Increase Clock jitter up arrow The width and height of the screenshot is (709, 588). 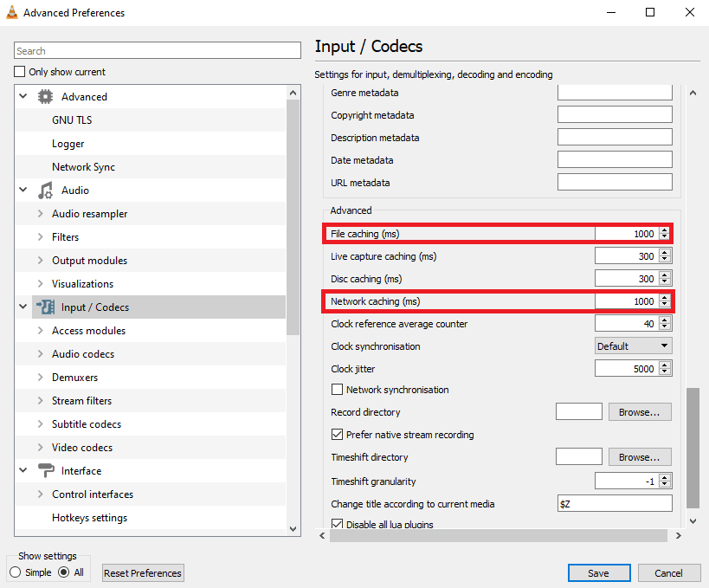click(664, 365)
